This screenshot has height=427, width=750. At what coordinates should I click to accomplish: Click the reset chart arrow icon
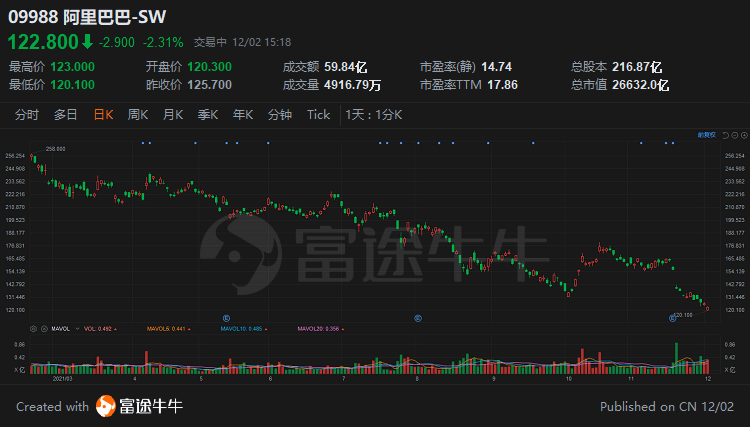(726, 135)
